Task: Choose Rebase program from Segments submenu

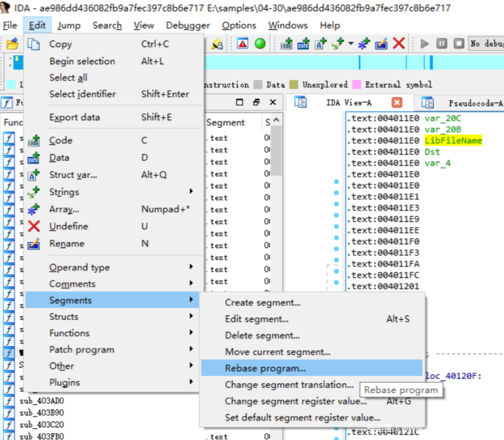Action: 265,368
